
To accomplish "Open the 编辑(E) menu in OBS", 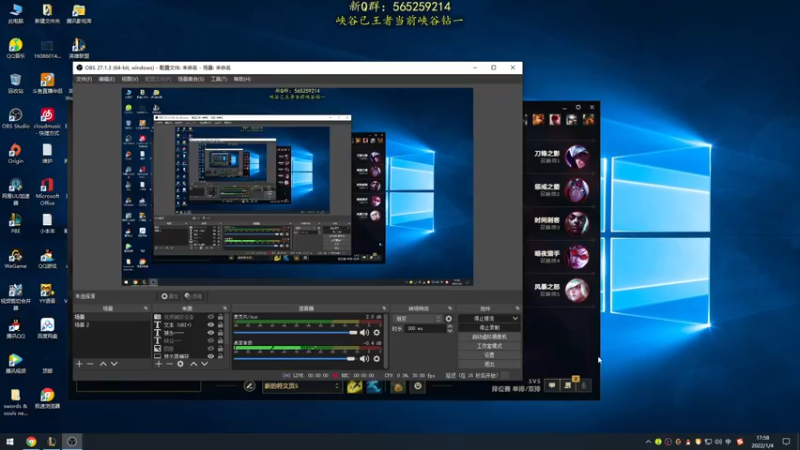I will (x=106, y=79).
